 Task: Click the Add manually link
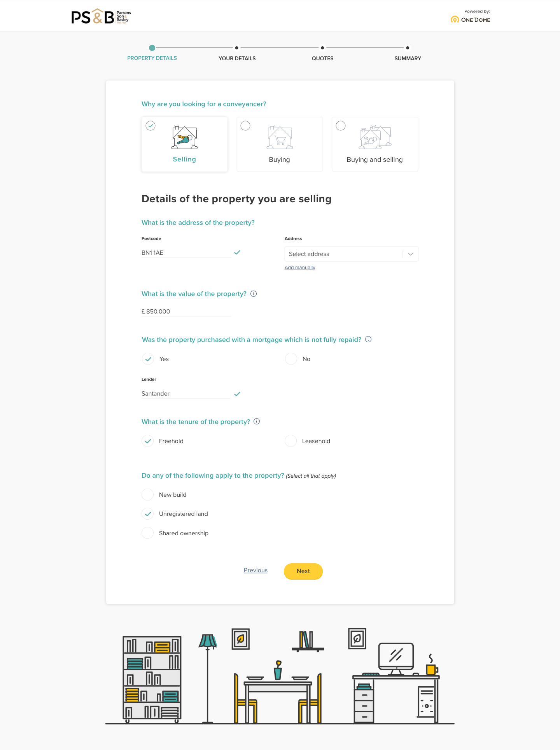coord(300,268)
